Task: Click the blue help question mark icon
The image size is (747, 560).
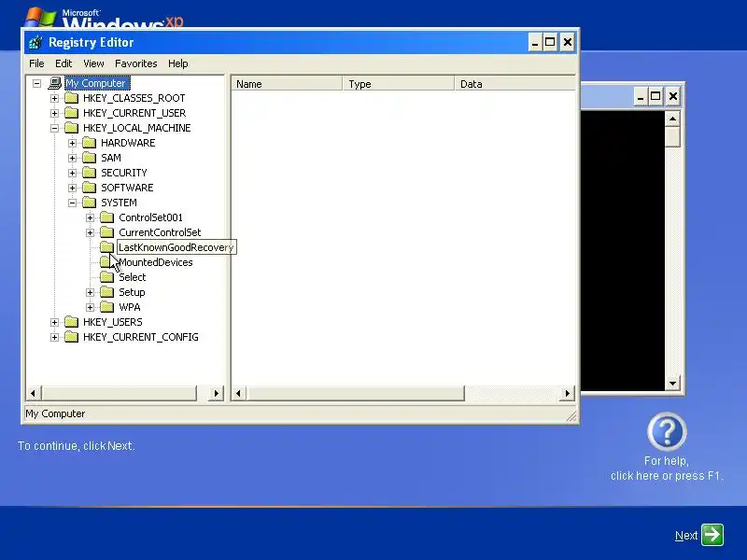Action: click(x=667, y=432)
